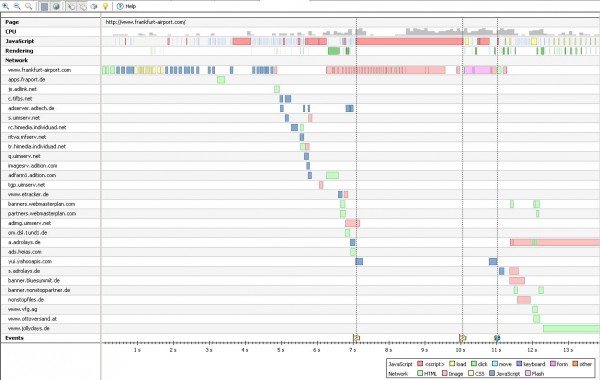Select the imagesrv.adition.com row

coord(32,166)
